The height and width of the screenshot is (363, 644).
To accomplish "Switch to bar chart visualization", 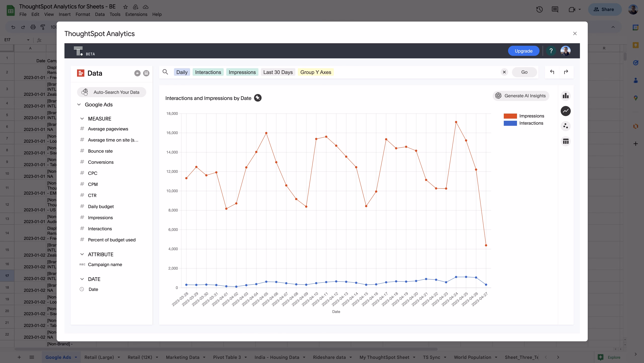I will coord(565,96).
